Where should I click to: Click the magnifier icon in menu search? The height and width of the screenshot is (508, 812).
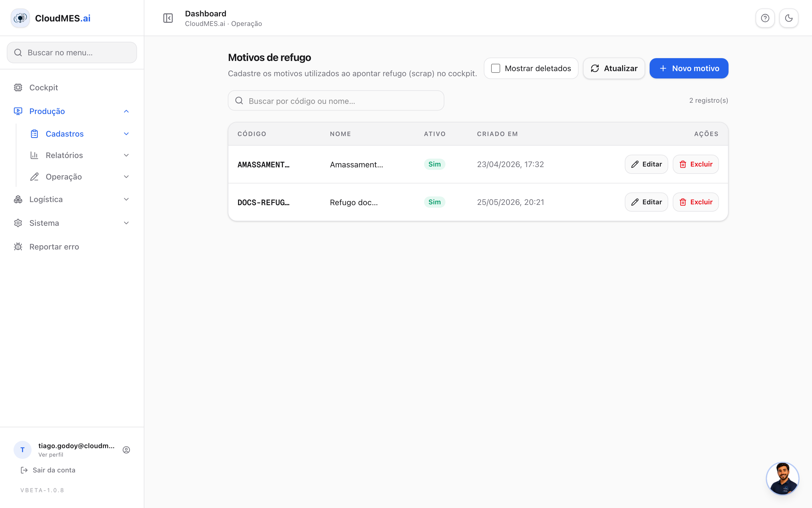[x=18, y=52]
